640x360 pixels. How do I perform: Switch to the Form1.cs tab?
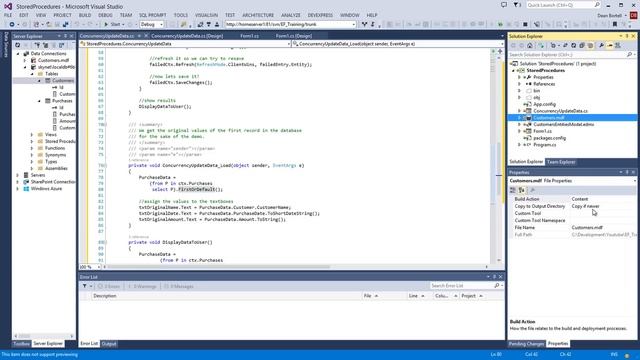249,36
